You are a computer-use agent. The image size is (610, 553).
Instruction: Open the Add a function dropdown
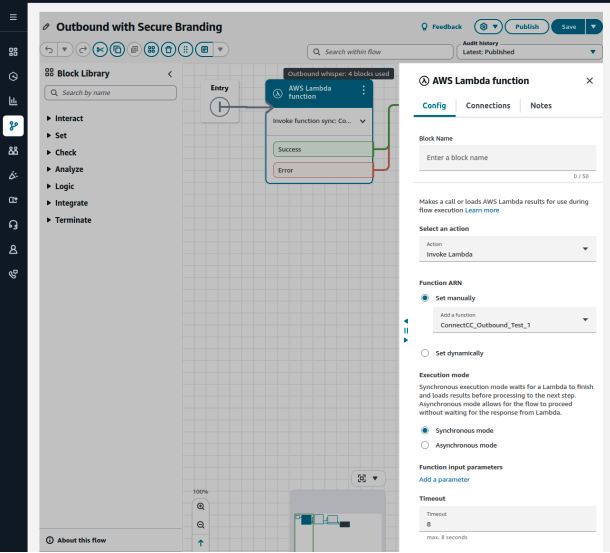coord(514,320)
